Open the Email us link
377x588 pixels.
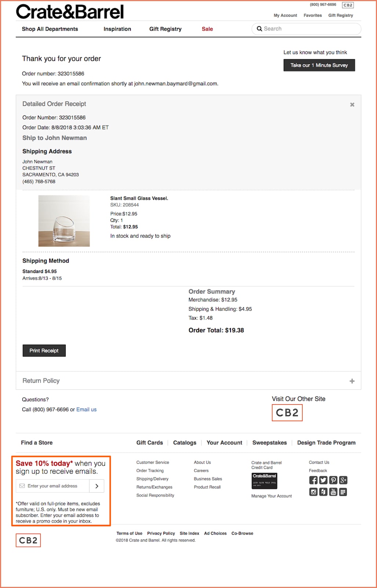86,409
